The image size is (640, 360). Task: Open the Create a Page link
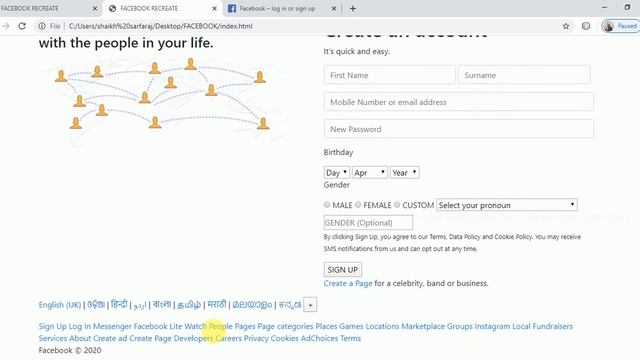(348, 283)
